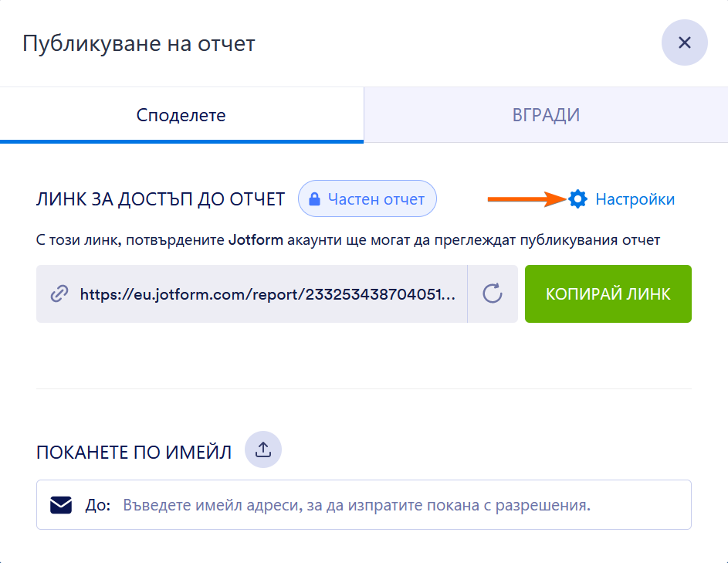Click the orange arrow pointing to Настройки
This screenshot has width=728, height=563.
click(x=527, y=199)
